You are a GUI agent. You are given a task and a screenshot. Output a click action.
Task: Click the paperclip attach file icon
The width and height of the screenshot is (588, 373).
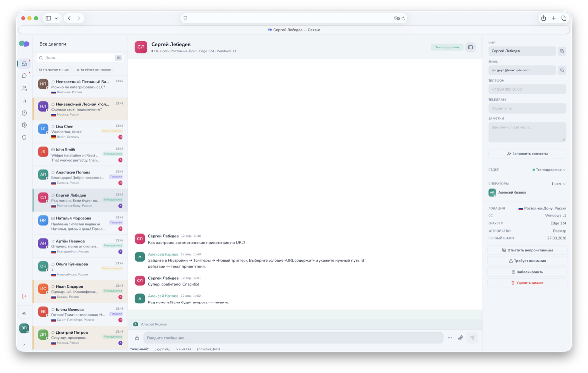tap(461, 338)
